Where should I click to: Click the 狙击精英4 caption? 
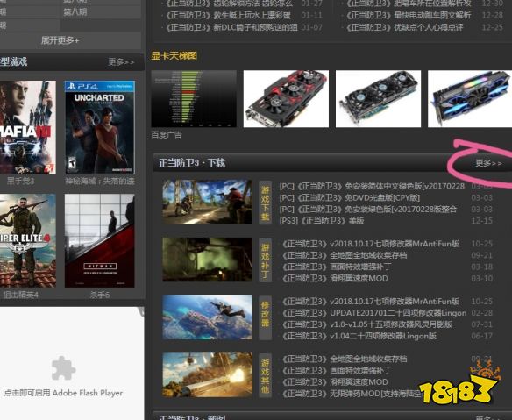point(20,295)
